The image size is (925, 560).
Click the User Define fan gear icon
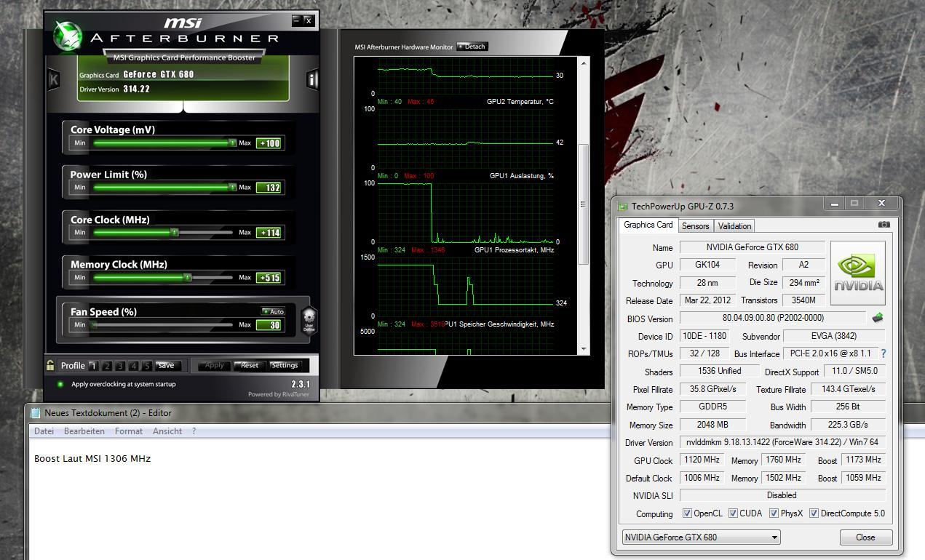tap(309, 319)
